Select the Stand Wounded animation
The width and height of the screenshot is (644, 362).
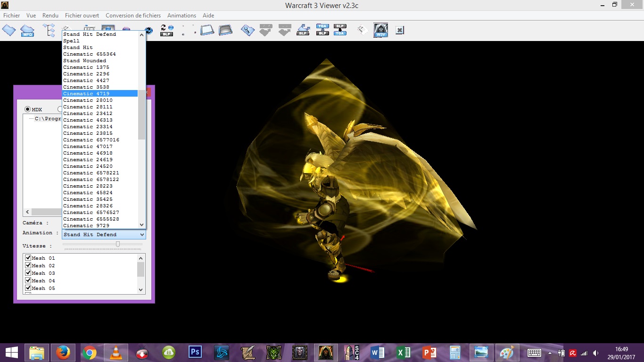pos(100,60)
